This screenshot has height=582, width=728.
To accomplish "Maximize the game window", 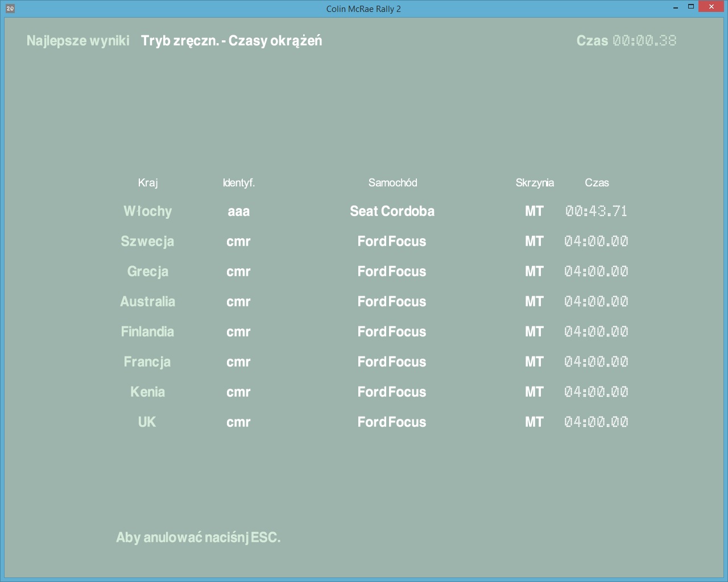I will (x=691, y=7).
